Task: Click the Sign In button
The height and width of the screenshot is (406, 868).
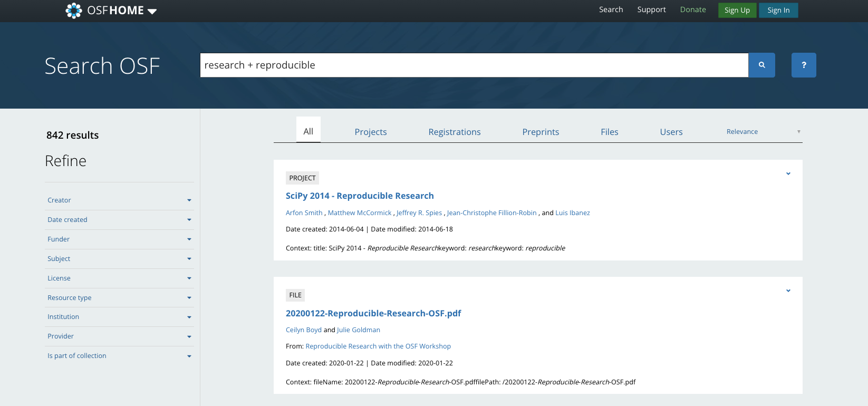Action: pos(778,10)
